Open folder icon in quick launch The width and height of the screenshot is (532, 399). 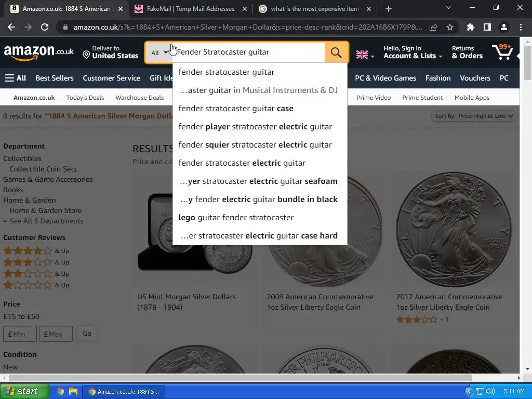(73, 391)
